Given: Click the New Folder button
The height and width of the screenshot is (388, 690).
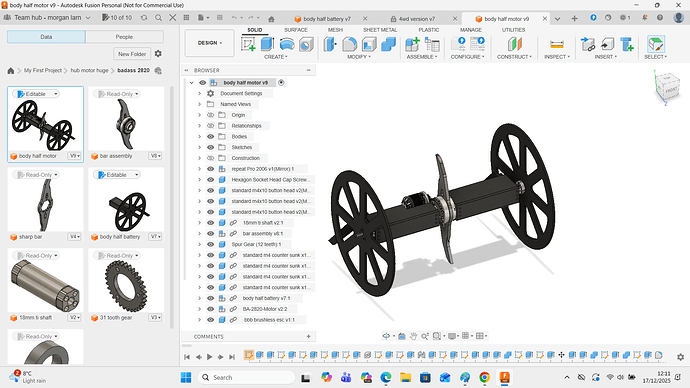Looking at the screenshot, I should 132,54.
